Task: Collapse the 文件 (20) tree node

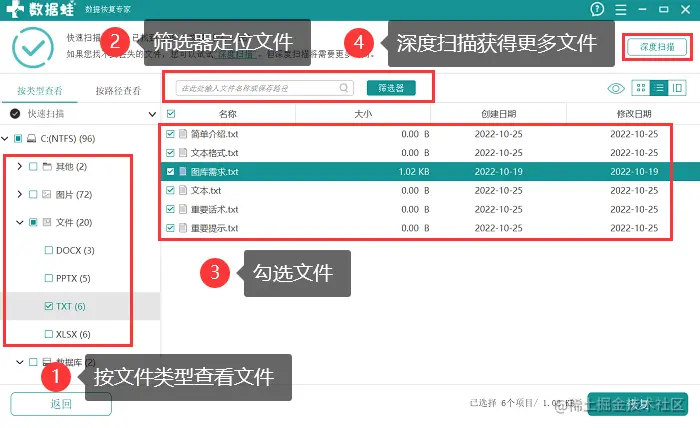Action: pyautogui.click(x=20, y=222)
